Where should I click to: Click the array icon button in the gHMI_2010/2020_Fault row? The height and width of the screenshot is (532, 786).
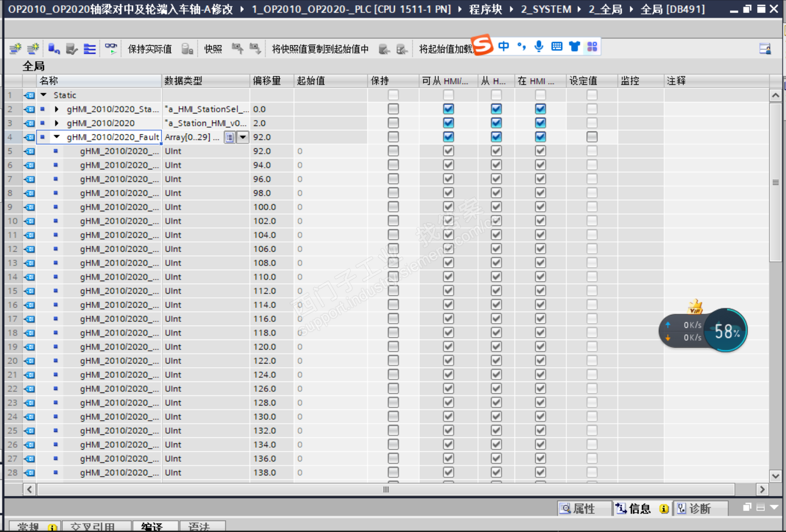coord(230,137)
